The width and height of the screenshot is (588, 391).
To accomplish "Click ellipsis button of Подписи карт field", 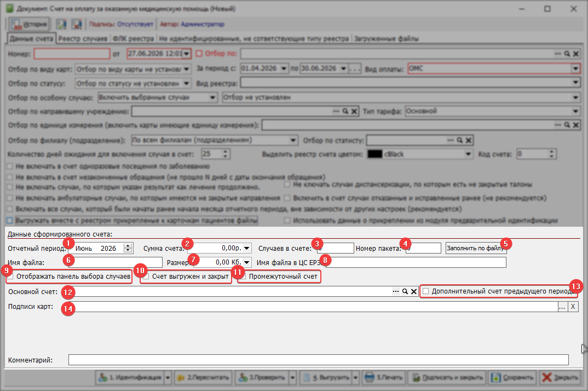I will point(562,307).
